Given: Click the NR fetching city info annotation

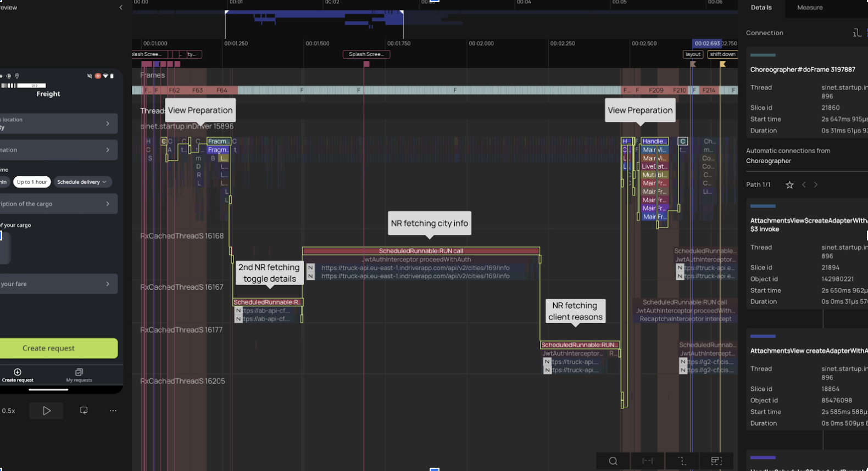Looking at the screenshot, I should tap(430, 223).
